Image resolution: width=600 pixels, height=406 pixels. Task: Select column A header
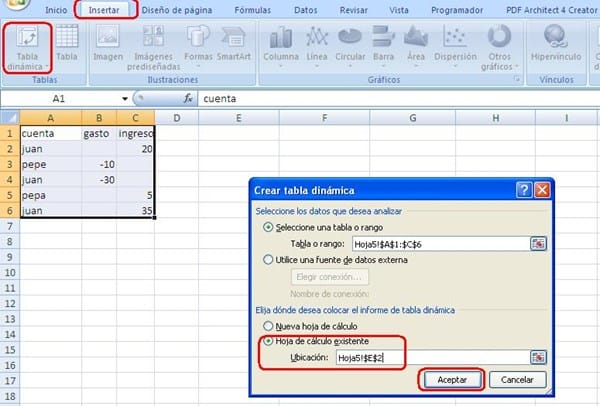tap(51, 118)
